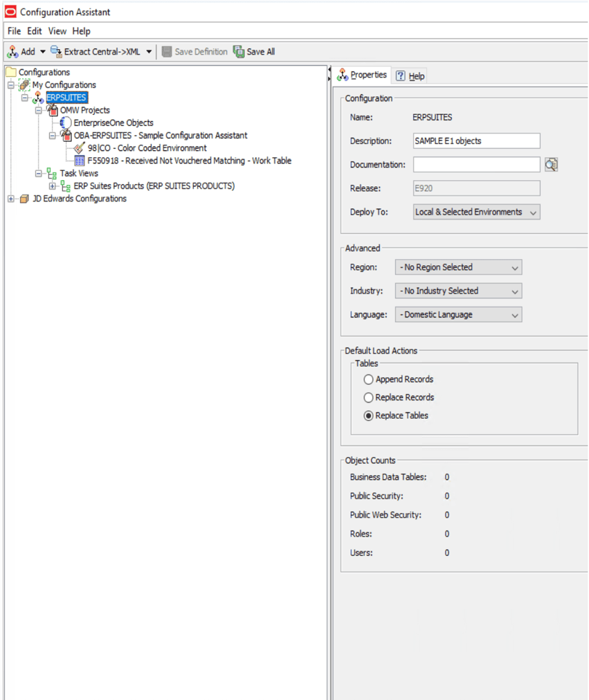Viewport: 589px width, 700px height.
Task: Click the Add configuration toolbar icon
Action: click(12, 52)
